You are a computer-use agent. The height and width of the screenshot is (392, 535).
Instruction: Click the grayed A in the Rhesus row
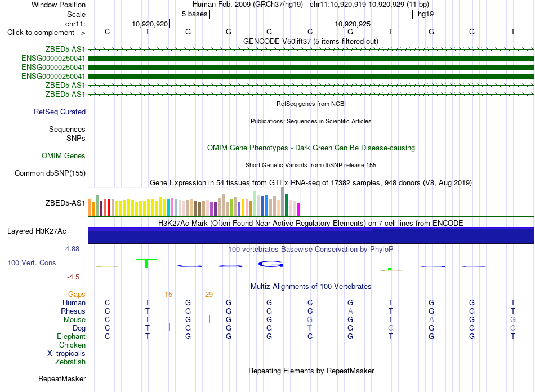tap(350, 311)
